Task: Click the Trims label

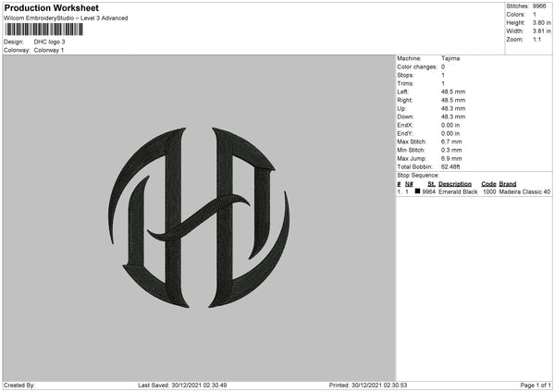Action: point(405,83)
